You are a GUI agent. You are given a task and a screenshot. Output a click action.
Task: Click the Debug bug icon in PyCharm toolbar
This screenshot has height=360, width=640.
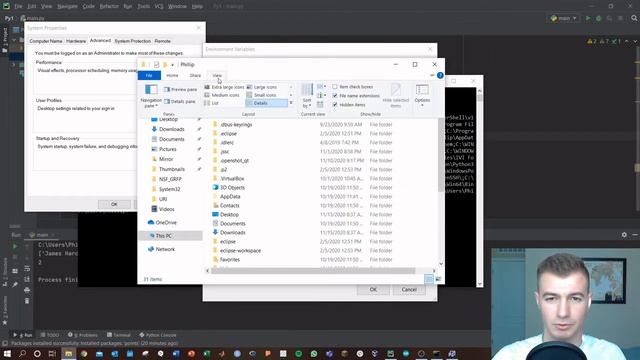coord(598,18)
